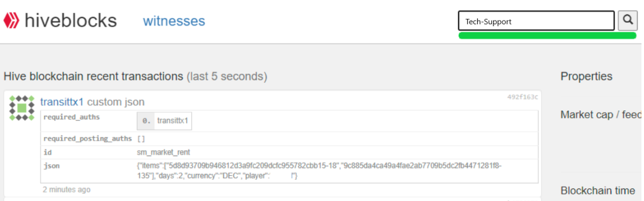The image size is (644, 201).
Task: Select the required_posting_auths row
Action: pos(289,139)
